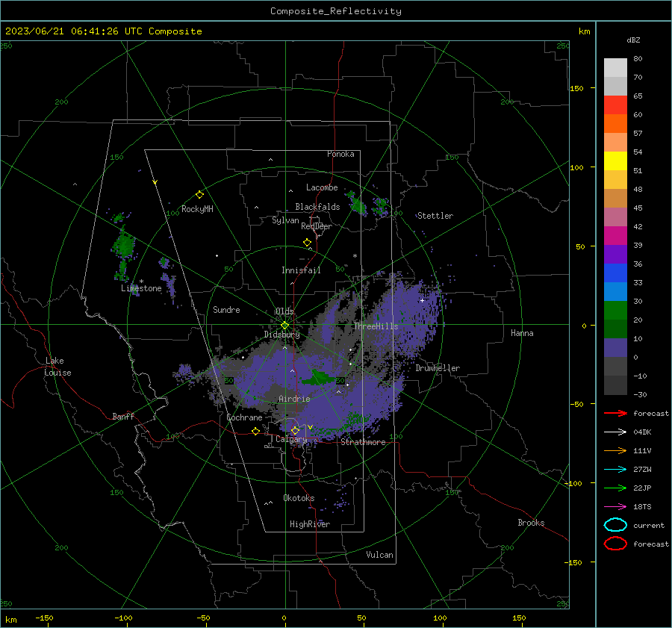Select the slate-purple 10-0 dBZ swatch
Image resolution: width=672 pixels, height=628 pixels.
click(615, 348)
